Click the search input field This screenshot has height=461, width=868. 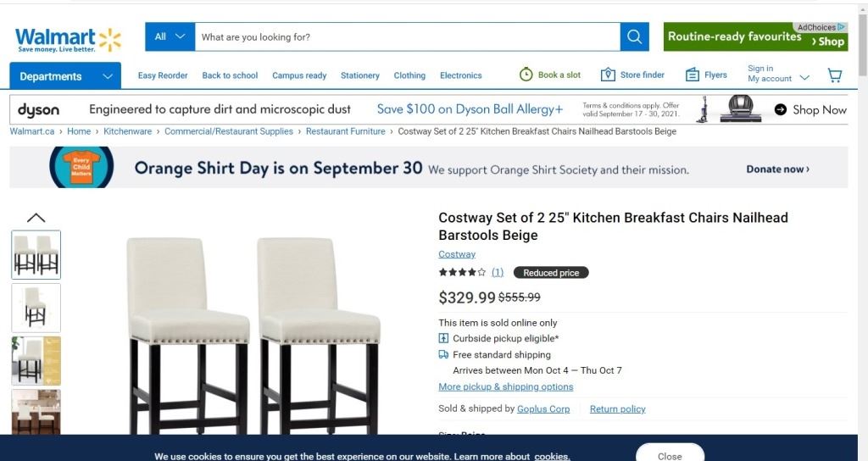(x=407, y=37)
